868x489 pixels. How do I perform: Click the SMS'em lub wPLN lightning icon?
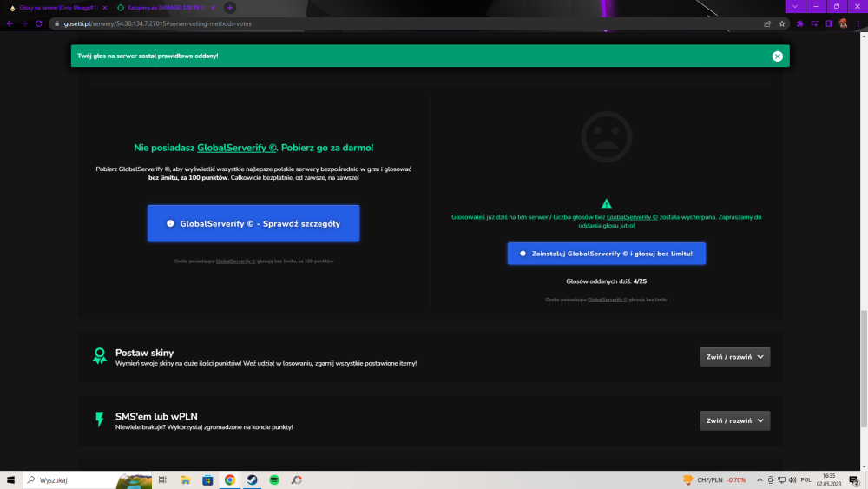click(100, 420)
